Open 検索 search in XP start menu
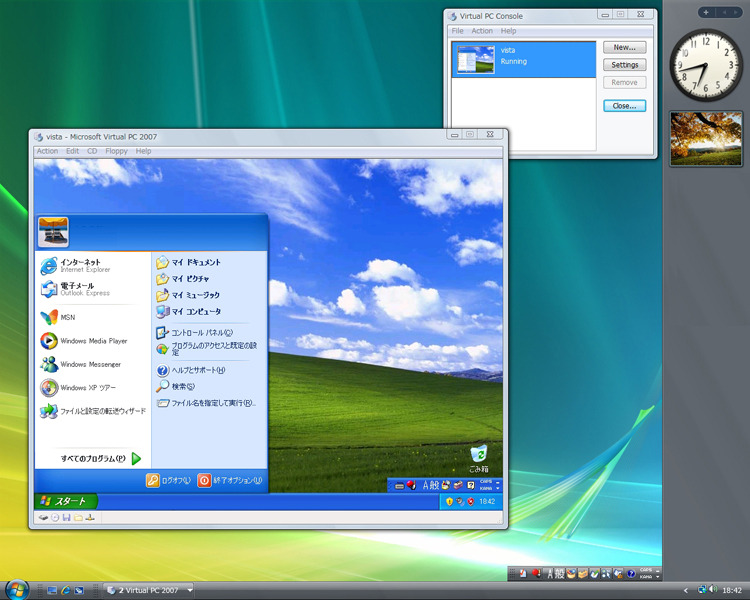Image resolution: width=750 pixels, height=600 pixels. pyautogui.click(x=176, y=386)
